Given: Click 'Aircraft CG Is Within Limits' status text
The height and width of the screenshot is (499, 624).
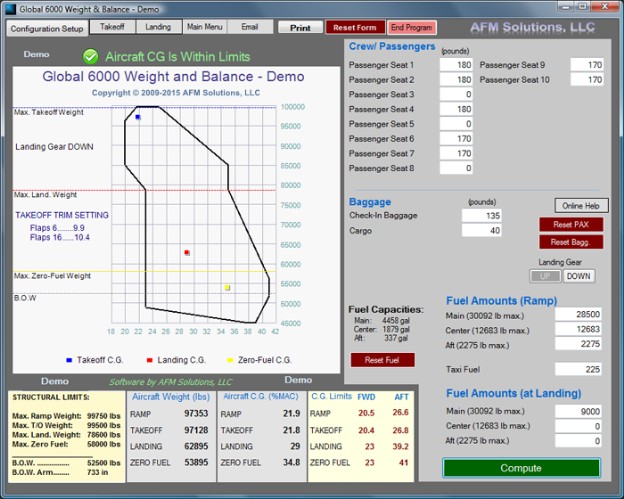Looking at the screenshot, I should pyautogui.click(x=177, y=57).
